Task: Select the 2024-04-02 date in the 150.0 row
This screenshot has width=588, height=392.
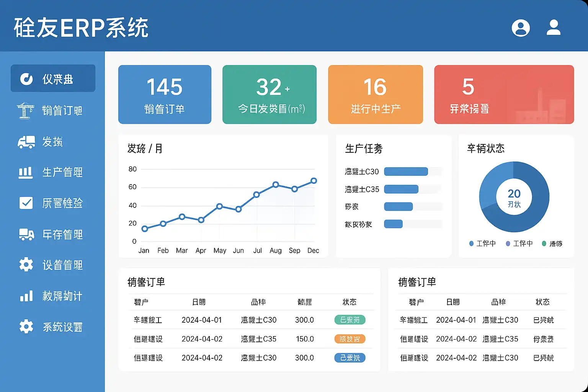Action: tap(202, 339)
